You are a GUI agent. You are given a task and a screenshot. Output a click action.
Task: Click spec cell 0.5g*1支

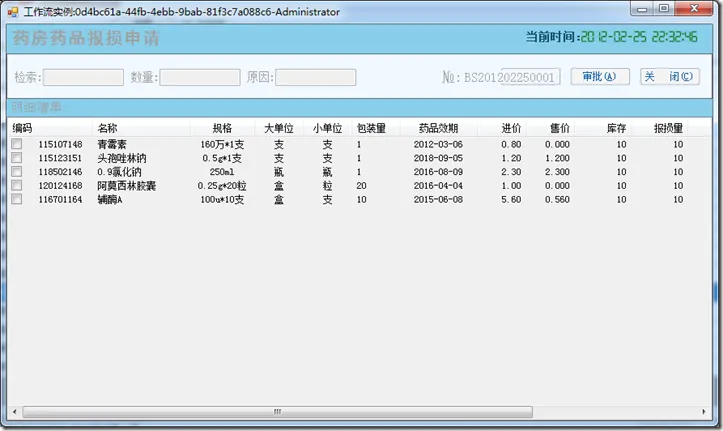point(222,158)
